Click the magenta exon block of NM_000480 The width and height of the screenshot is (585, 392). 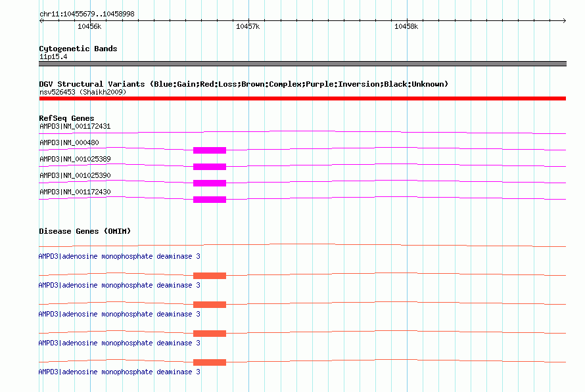[x=210, y=150]
